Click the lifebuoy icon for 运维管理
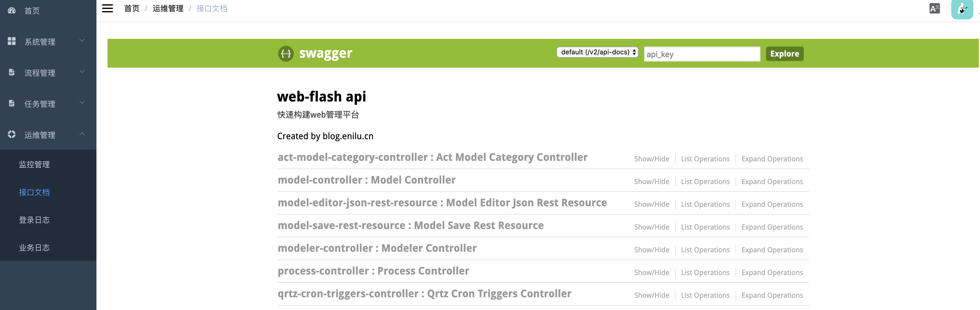980x310 pixels. pos(12,134)
